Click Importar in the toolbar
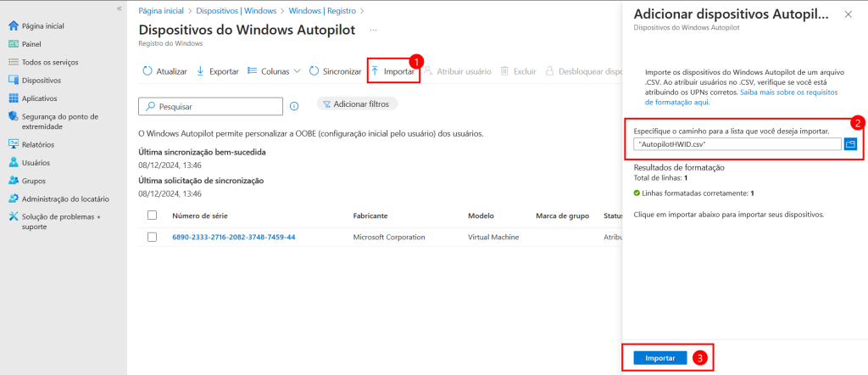Viewport: 868px width, 375px height. pyautogui.click(x=393, y=71)
